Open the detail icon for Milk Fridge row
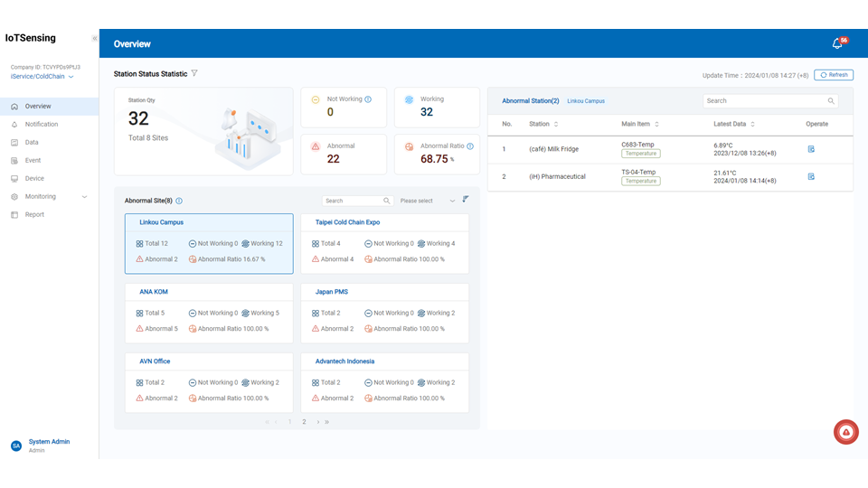This screenshot has height=488, width=868. pos(811,149)
